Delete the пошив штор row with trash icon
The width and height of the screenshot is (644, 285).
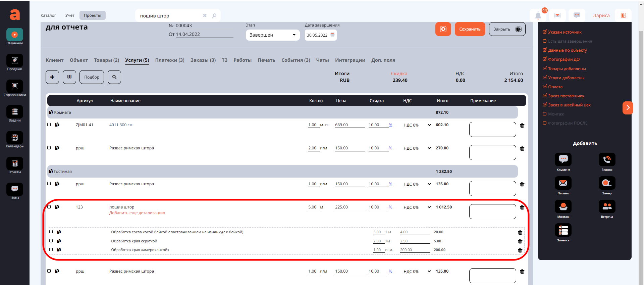pos(522,207)
